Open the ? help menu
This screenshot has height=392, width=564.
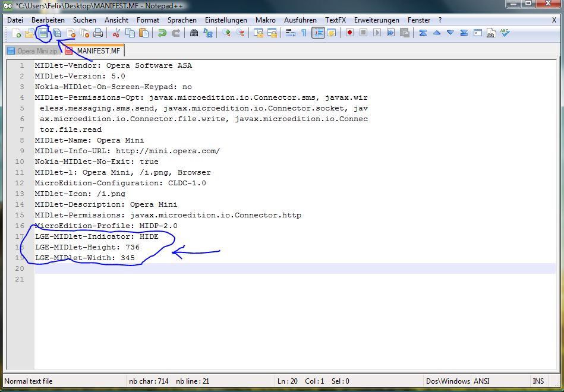point(440,20)
